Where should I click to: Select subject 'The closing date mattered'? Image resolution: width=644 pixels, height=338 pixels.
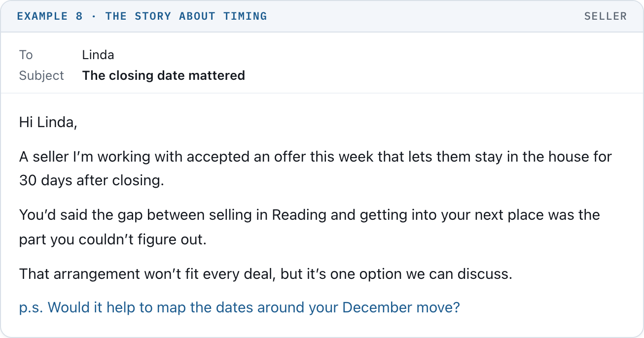[x=164, y=75]
